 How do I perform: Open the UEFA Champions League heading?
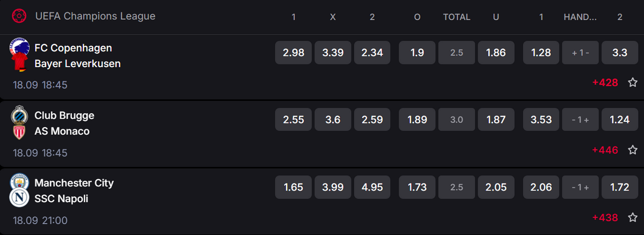96,16
